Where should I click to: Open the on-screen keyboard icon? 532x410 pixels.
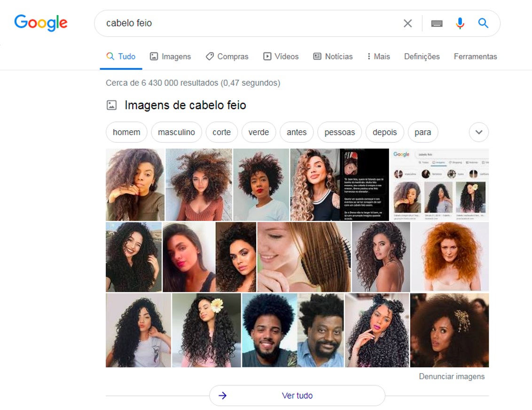[x=437, y=23]
